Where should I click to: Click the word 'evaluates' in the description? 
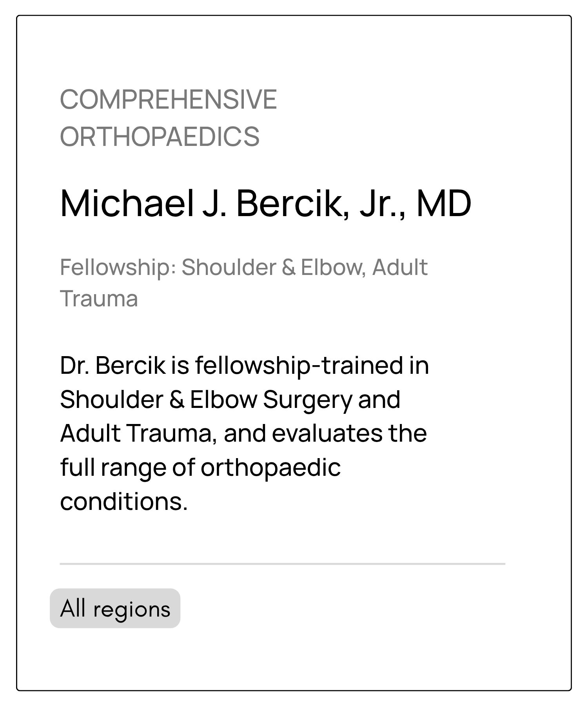coord(327,434)
